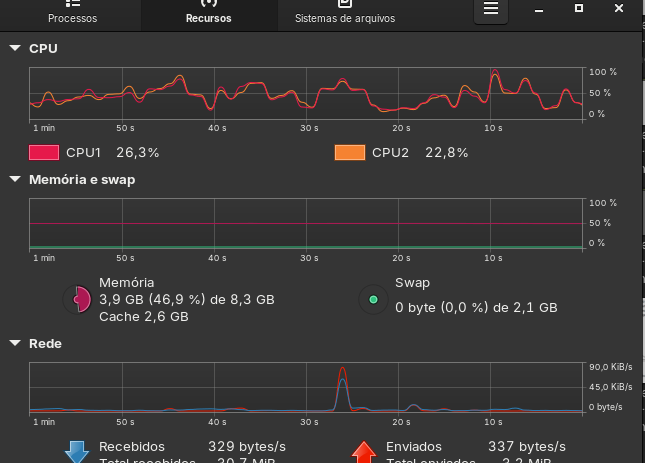Change the CPU1 red color swatch
The height and width of the screenshot is (463, 645).
click(44, 153)
